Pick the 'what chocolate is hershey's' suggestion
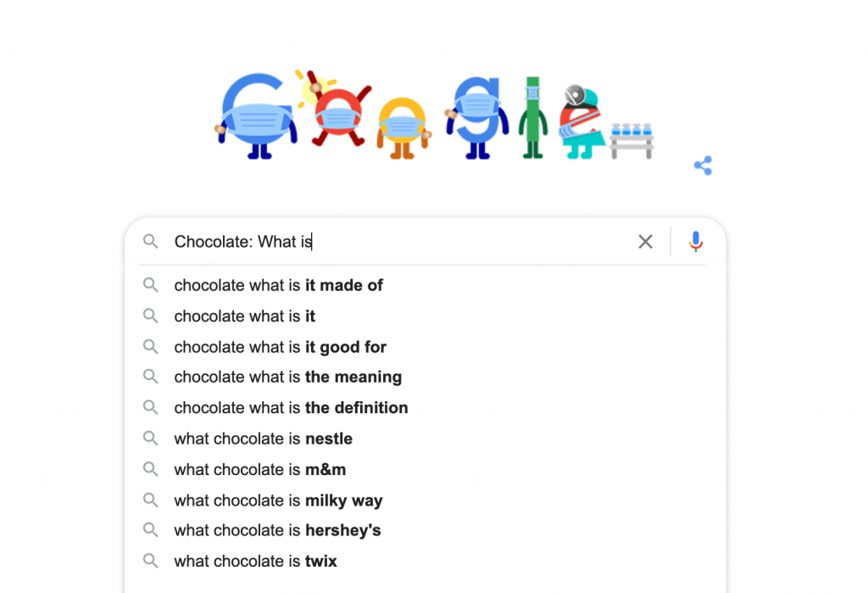This screenshot has height=593, width=868. [277, 530]
